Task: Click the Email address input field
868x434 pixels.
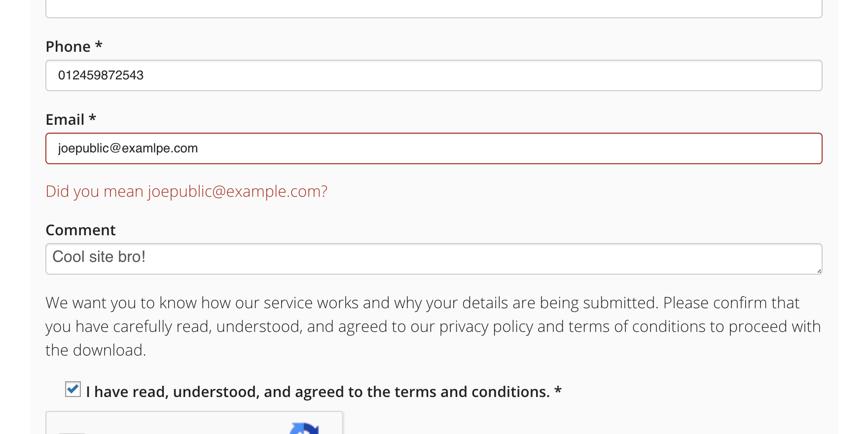Action: click(434, 148)
